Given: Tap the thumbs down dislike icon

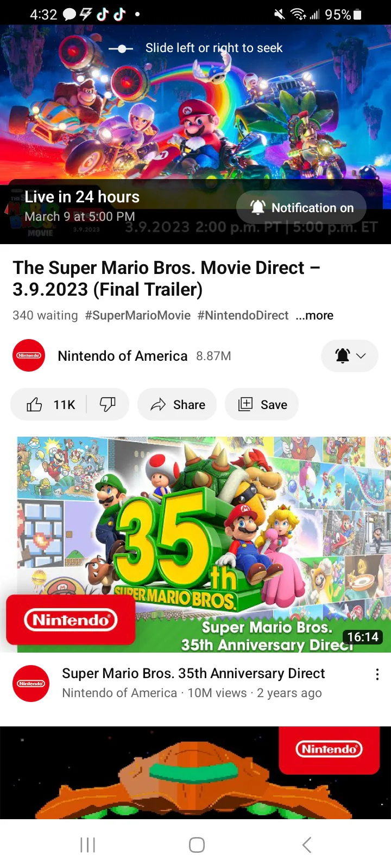Looking at the screenshot, I should [108, 405].
